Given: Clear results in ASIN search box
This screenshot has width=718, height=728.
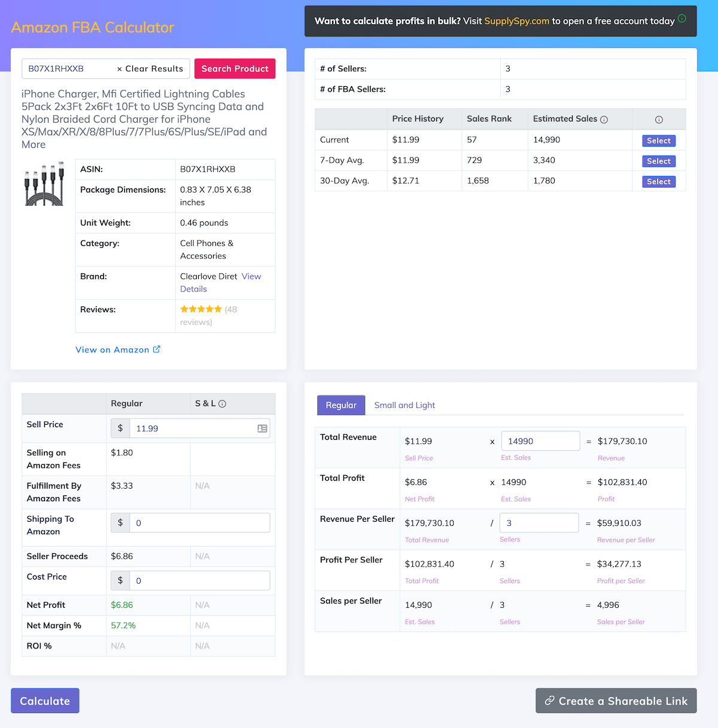Looking at the screenshot, I should pyautogui.click(x=150, y=69).
